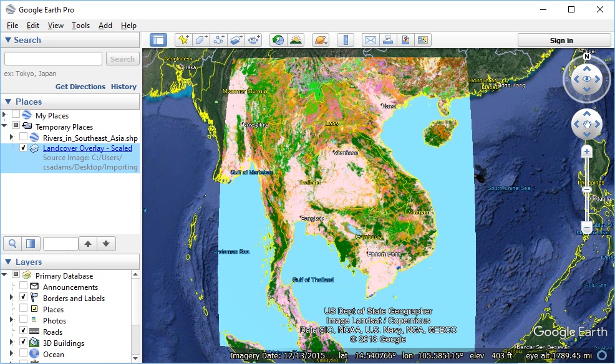This screenshot has width=615, height=364.
Task: Check the My Places checkbox
Action: [x=16, y=114]
